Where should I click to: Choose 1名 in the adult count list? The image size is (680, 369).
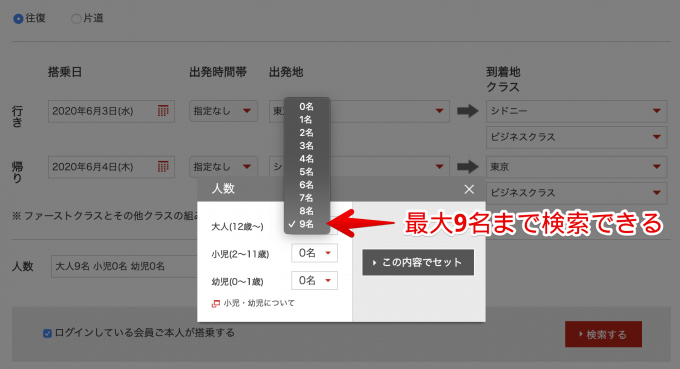307,120
